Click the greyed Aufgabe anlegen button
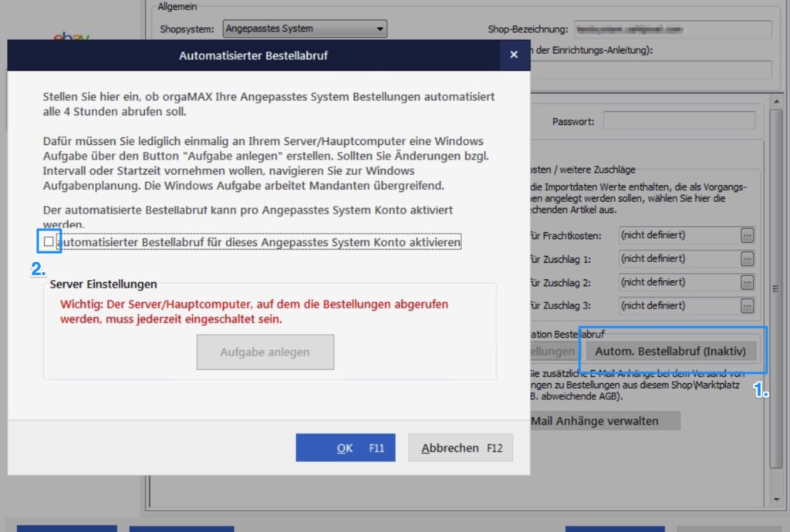This screenshot has width=790, height=532. (265, 352)
